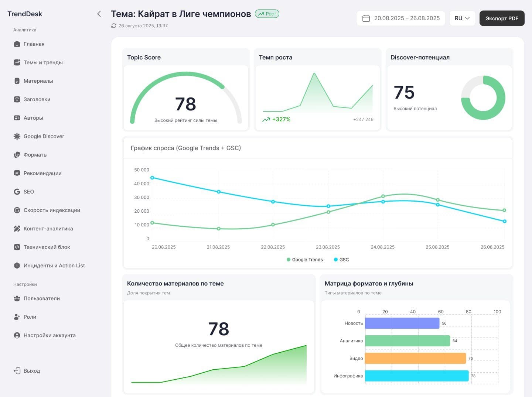The image size is (532, 397).
Task: Open Настройки аккаунта link
Action: pos(50,335)
